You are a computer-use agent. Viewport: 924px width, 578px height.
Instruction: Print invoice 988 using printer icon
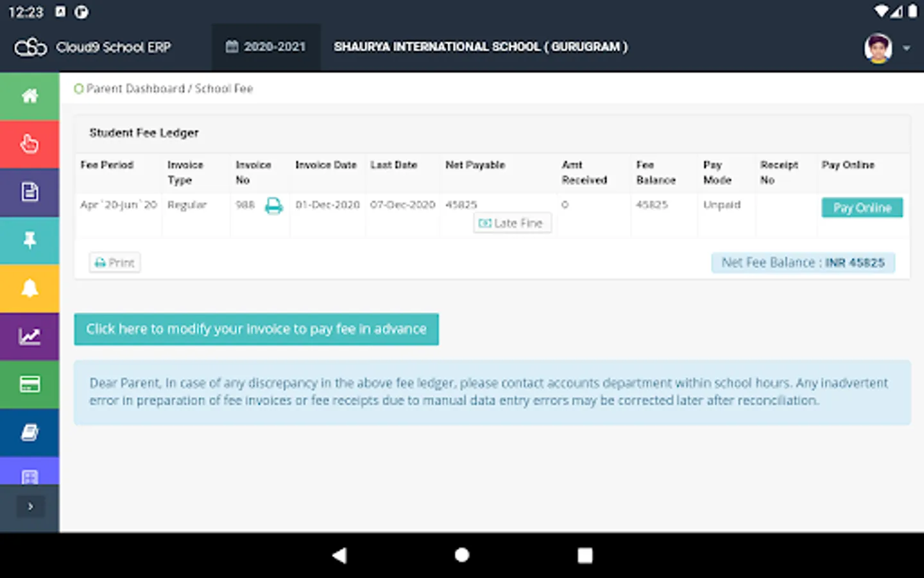point(274,206)
